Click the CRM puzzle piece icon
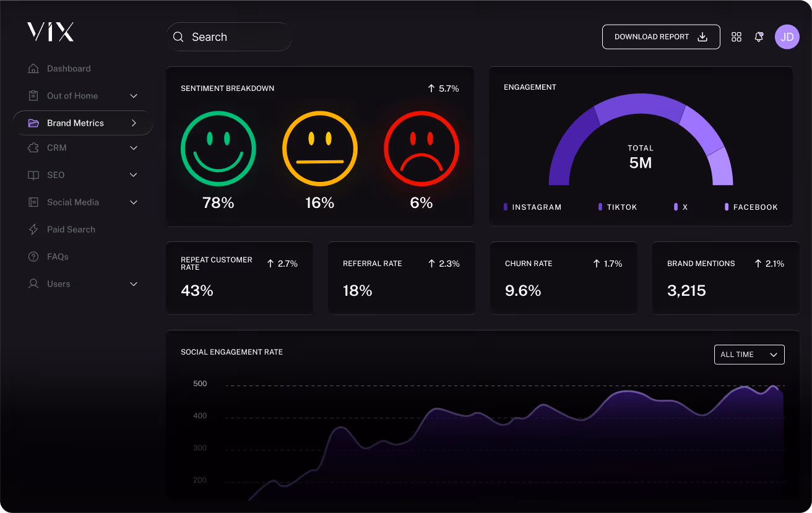The width and height of the screenshot is (812, 513). [33, 148]
